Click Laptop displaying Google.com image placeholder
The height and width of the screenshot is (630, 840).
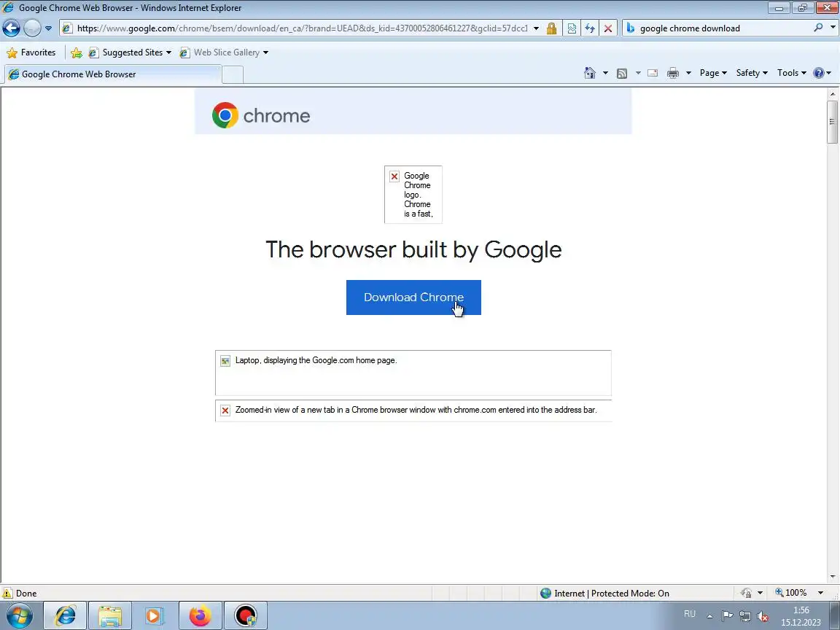[413, 373]
